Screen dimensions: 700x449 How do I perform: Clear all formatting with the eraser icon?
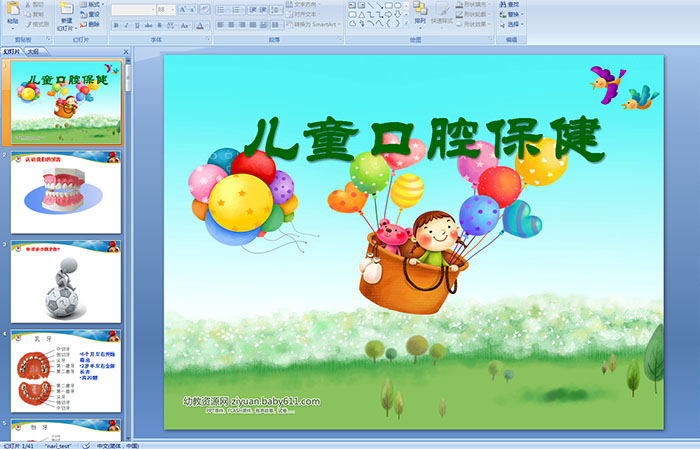[x=204, y=9]
